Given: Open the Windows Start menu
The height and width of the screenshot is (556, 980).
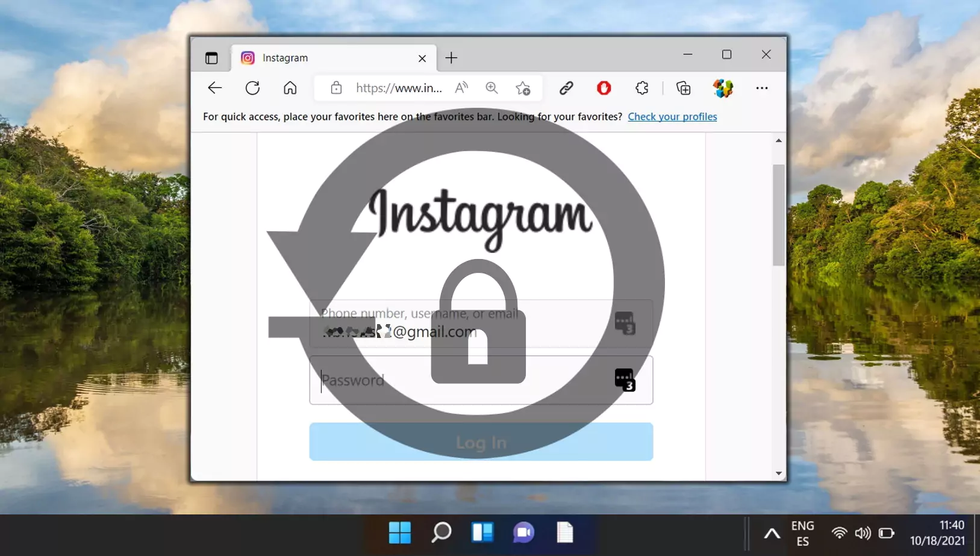Looking at the screenshot, I should click(399, 533).
